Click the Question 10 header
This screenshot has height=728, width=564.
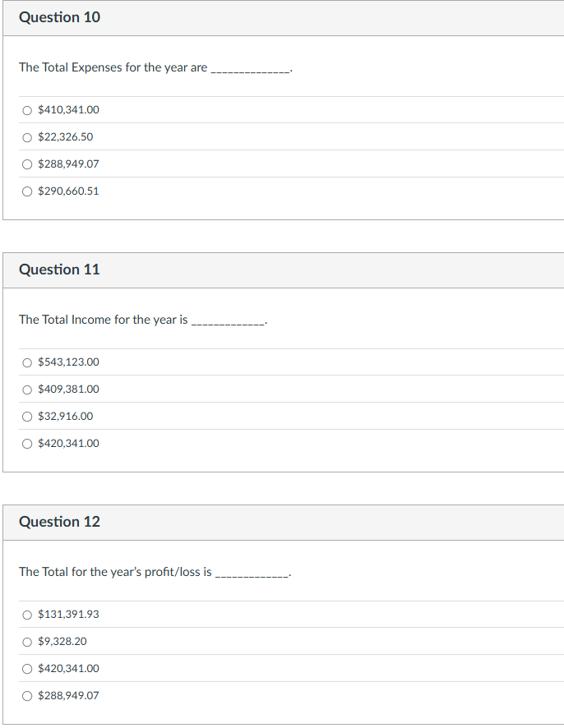pyautogui.click(x=59, y=16)
